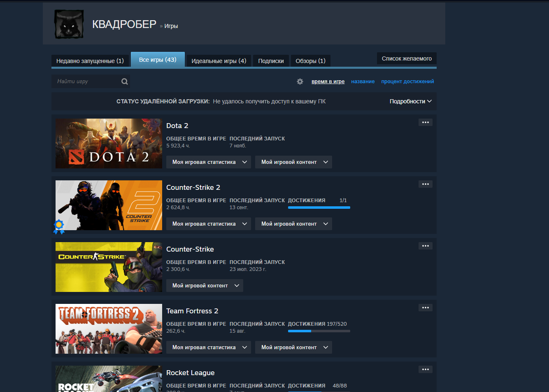Open the gear settings icon near sorting
The image size is (549, 392).
tap(300, 82)
